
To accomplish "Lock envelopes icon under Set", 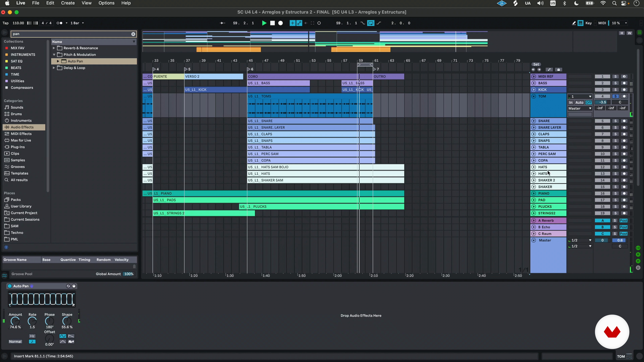I will [559, 70].
